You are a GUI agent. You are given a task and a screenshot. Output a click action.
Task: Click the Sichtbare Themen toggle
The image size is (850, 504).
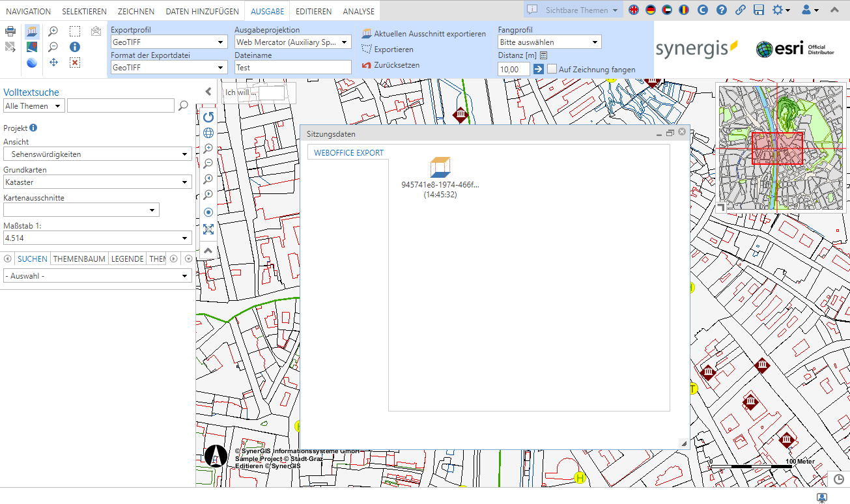(x=572, y=9)
